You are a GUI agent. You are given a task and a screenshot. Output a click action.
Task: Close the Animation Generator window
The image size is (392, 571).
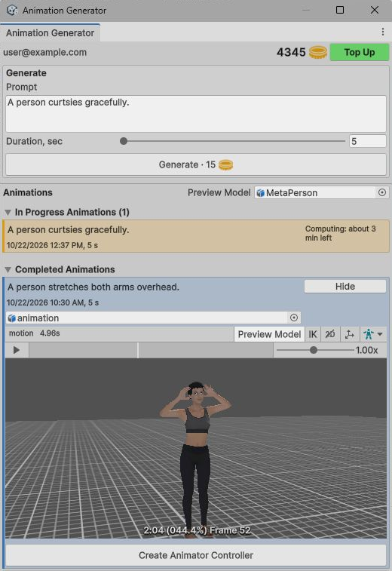pos(375,10)
